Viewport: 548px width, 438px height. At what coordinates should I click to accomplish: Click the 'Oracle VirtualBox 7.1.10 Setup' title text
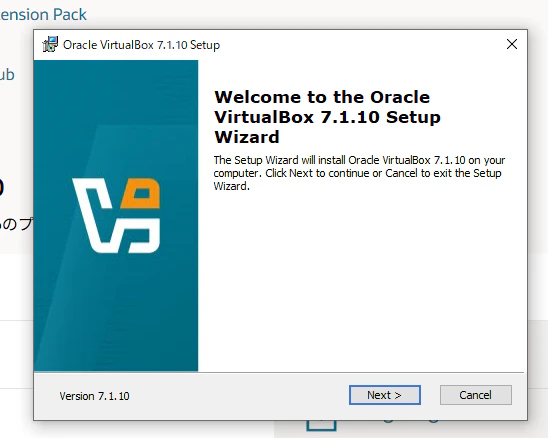tap(142, 45)
